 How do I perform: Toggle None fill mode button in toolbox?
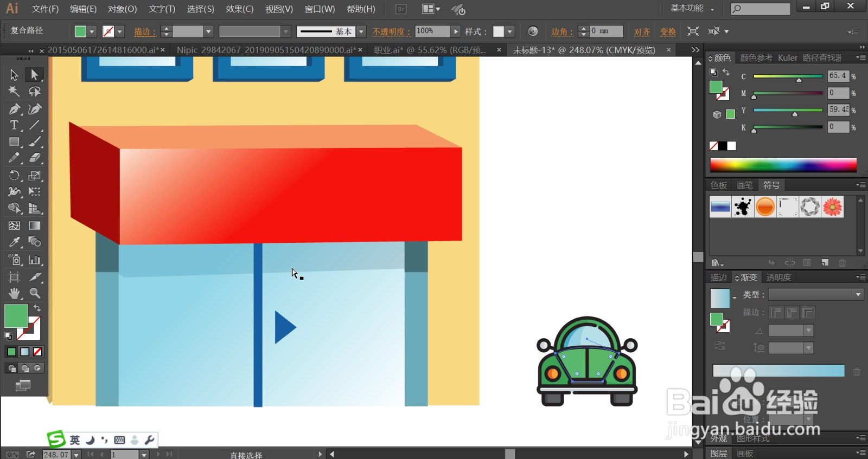pyautogui.click(x=37, y=352)
